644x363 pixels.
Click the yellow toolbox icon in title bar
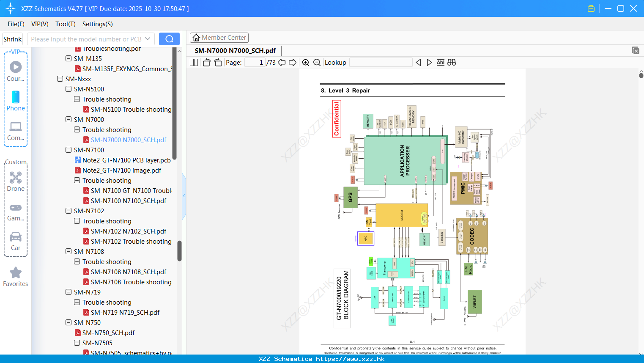(x=591, y=8)
